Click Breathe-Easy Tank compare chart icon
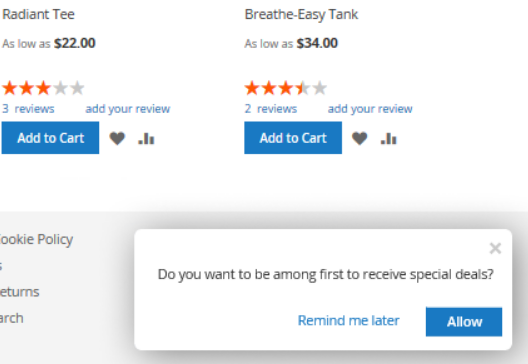528x364 pixels. coord(389,138)
